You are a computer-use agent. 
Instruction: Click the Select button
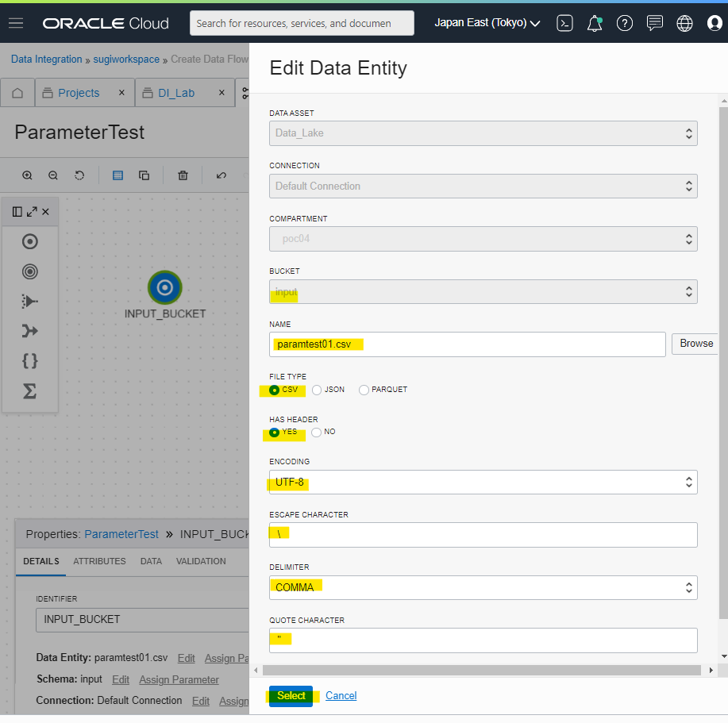291,696
